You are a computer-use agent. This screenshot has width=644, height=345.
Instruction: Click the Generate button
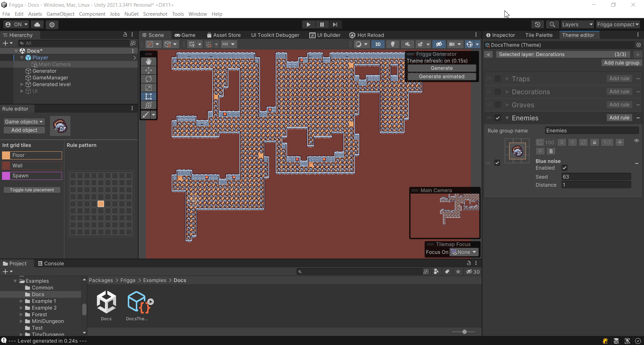[x=442, y=68]
